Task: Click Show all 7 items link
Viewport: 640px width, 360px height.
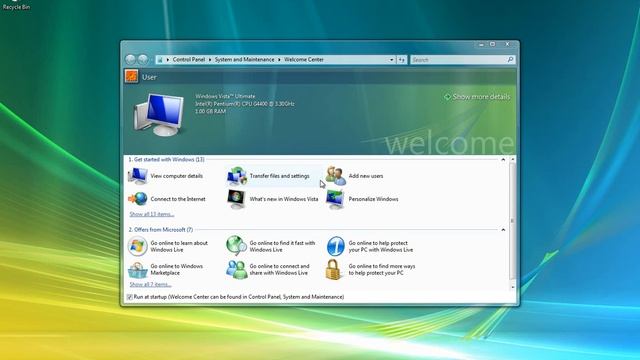Action: [x=151, y=284]
